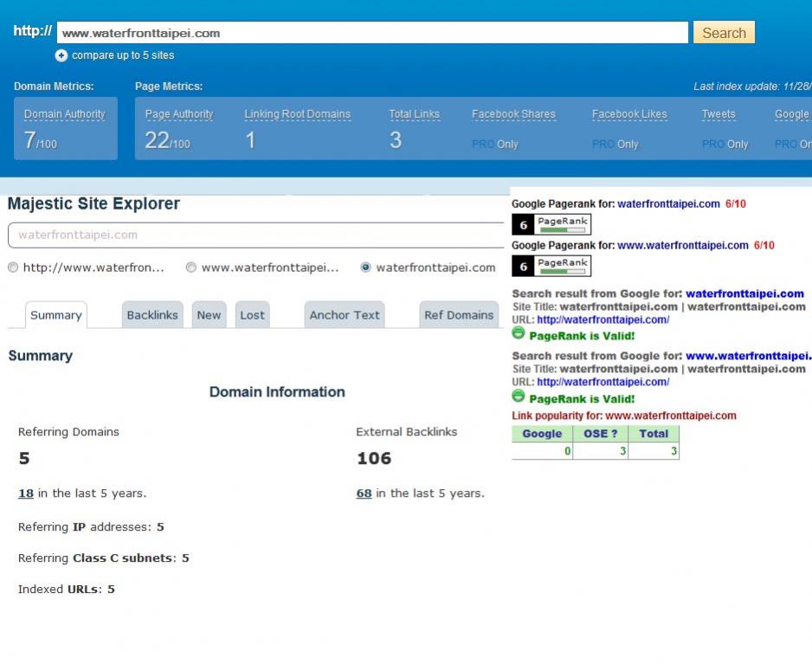Open www.waterfronttaipei.com link in second Pagerank line
Viewport: 812px width, 664px height.
(683, 246)
